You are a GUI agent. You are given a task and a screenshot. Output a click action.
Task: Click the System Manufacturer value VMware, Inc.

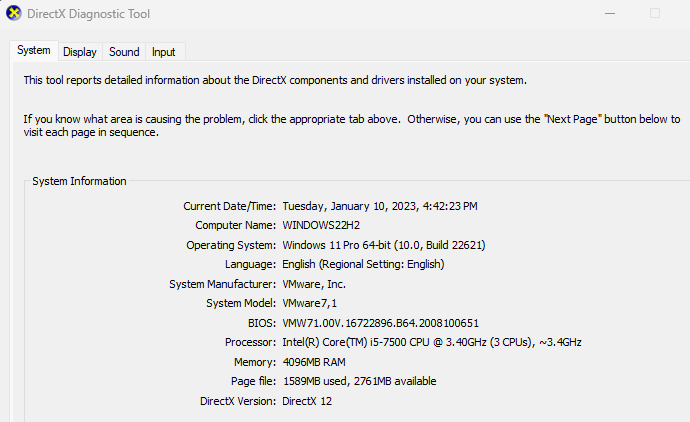point(315,284)
